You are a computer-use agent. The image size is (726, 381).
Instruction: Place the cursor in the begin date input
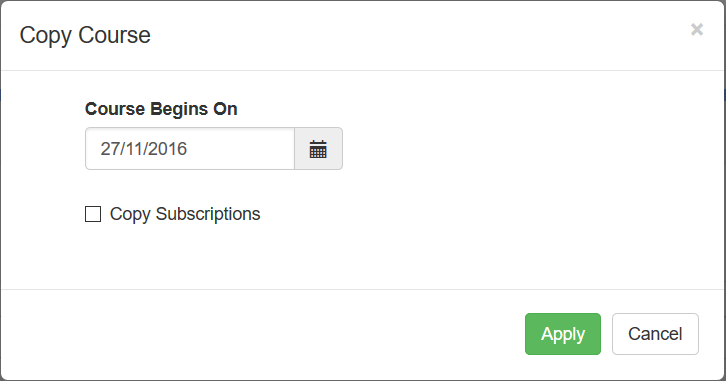pos(190,149)
